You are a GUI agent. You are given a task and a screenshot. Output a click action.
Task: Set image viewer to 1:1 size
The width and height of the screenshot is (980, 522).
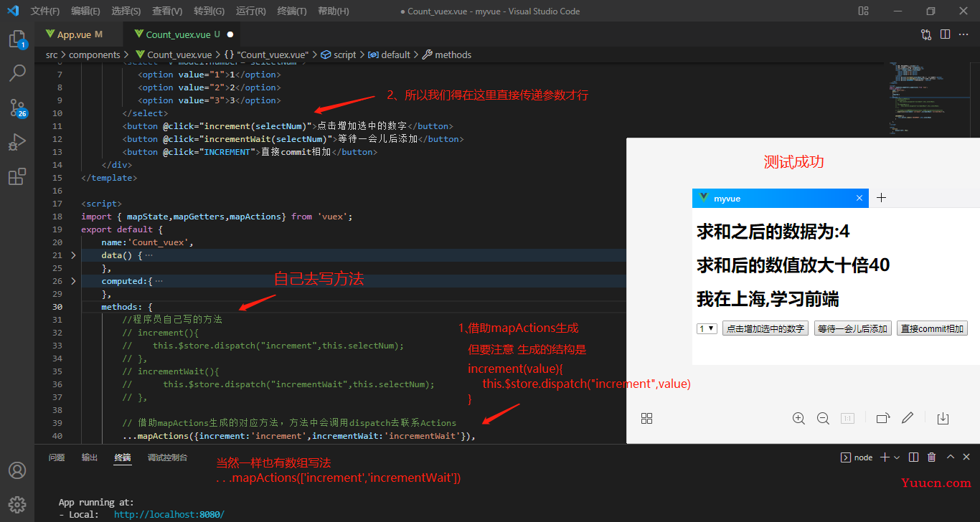(x=847, y=418)
